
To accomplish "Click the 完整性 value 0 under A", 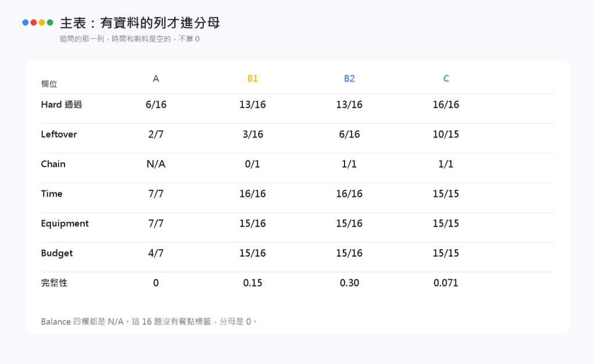I will (x=156, y=283).
